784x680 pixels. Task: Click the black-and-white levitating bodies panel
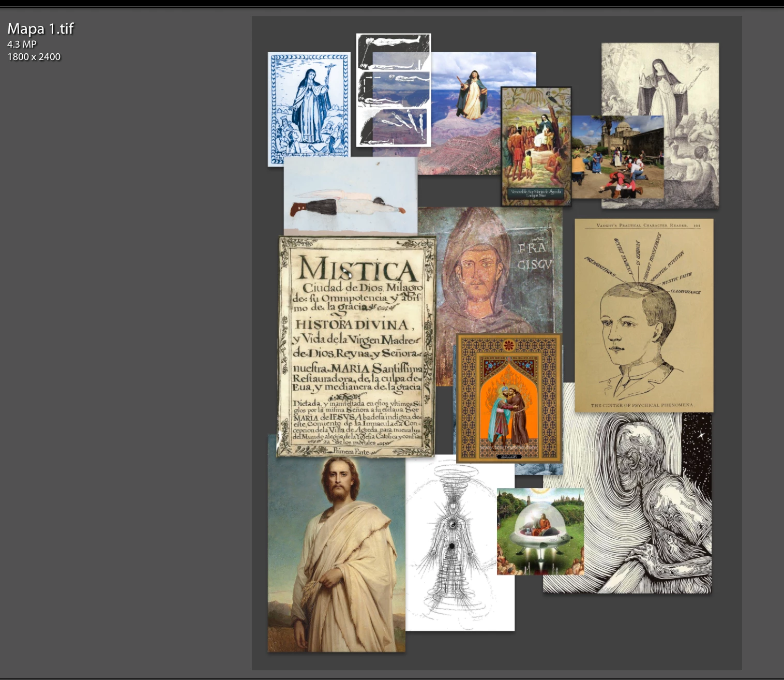coord(393,90)
